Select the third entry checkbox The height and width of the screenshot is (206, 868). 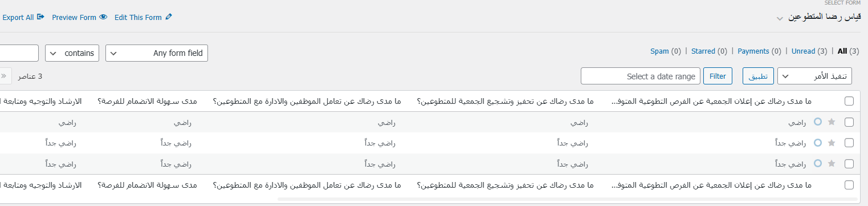[x=849, y=164]
